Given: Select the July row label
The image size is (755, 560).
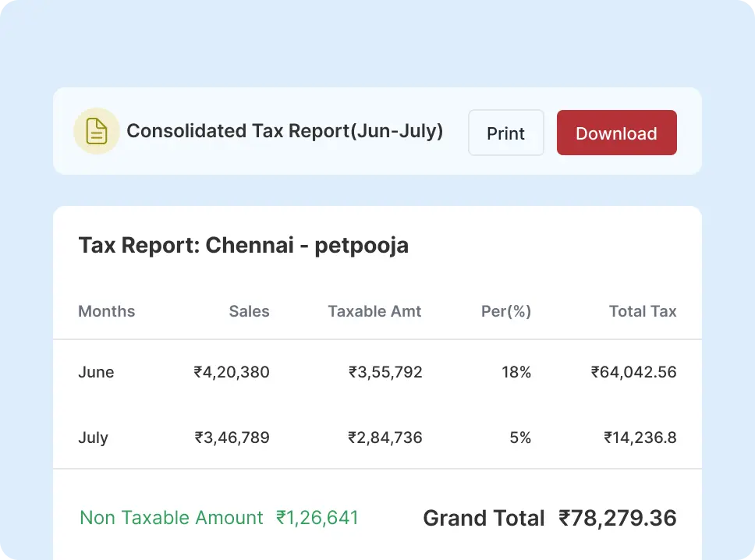Looking at the screenshot, I should [x=93, y=438].
